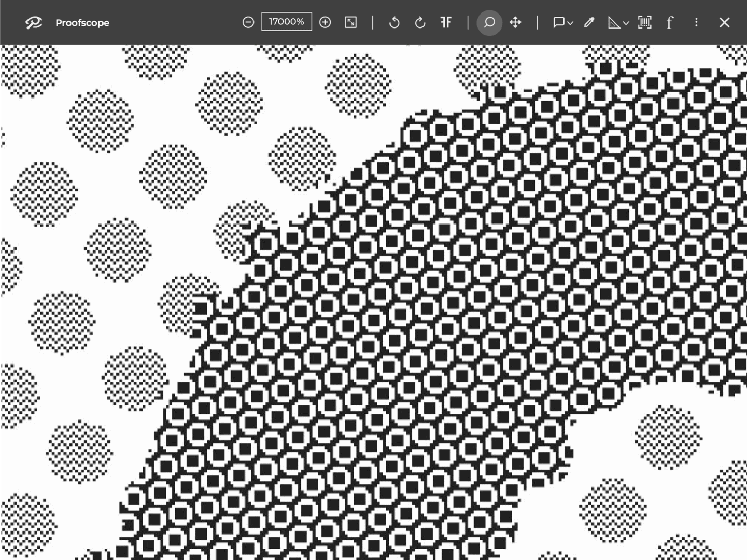Open the font information tool

tap(670, 22)
